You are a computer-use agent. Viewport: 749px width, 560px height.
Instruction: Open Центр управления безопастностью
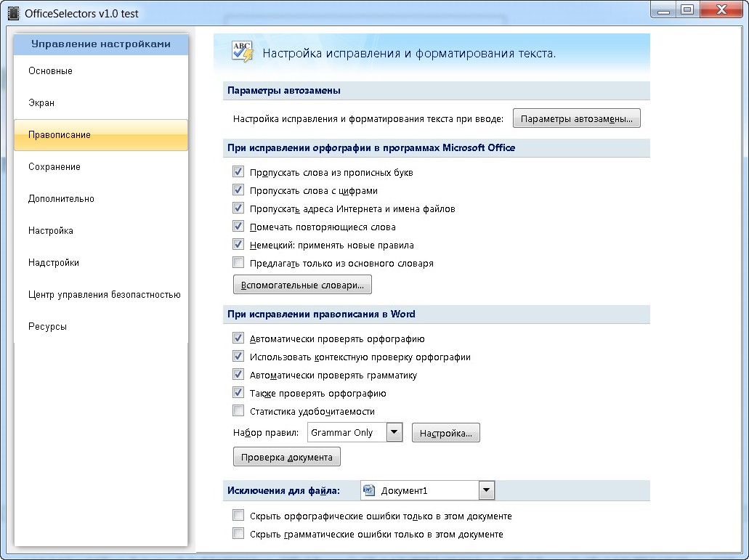[x=101, y=295]
